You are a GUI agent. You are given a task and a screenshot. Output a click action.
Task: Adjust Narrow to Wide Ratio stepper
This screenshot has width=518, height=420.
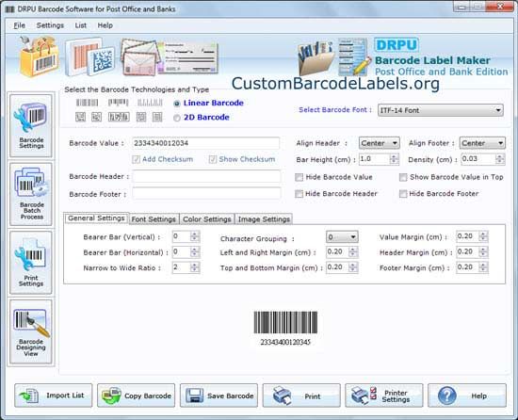[195, 267]
